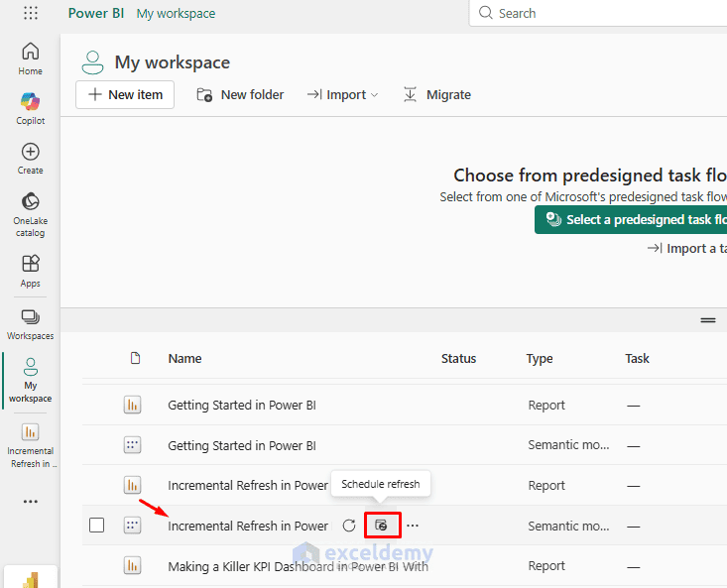Select the Incremental Refresh semantic model checkbox

click(x=96, y=525)
